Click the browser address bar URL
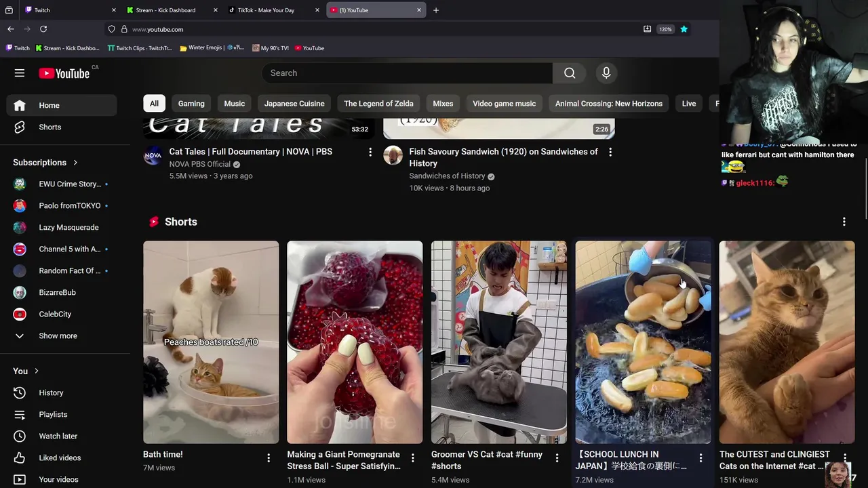This screenshot has width=868, height=488. [x=157, y=30]
